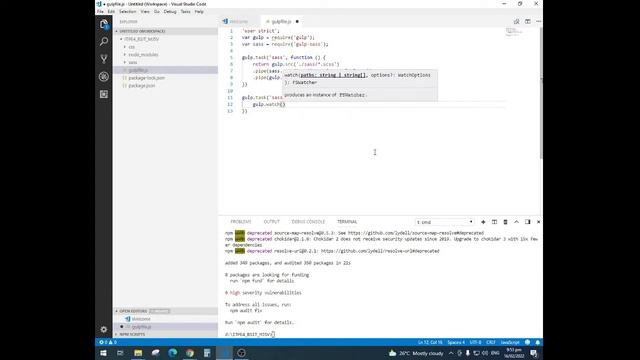Open the Tasks menu
The width and height of the screenshot is (640, 360).
click(185, 11)
